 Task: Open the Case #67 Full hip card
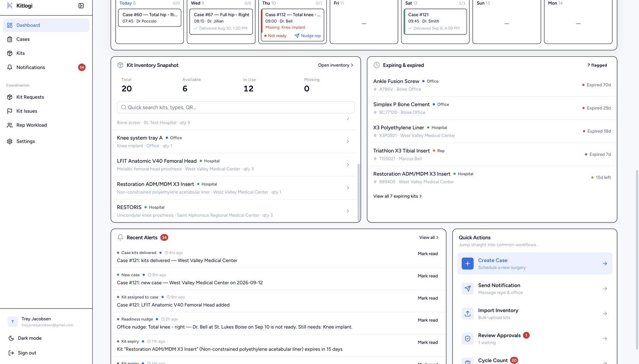pos(221,21)
